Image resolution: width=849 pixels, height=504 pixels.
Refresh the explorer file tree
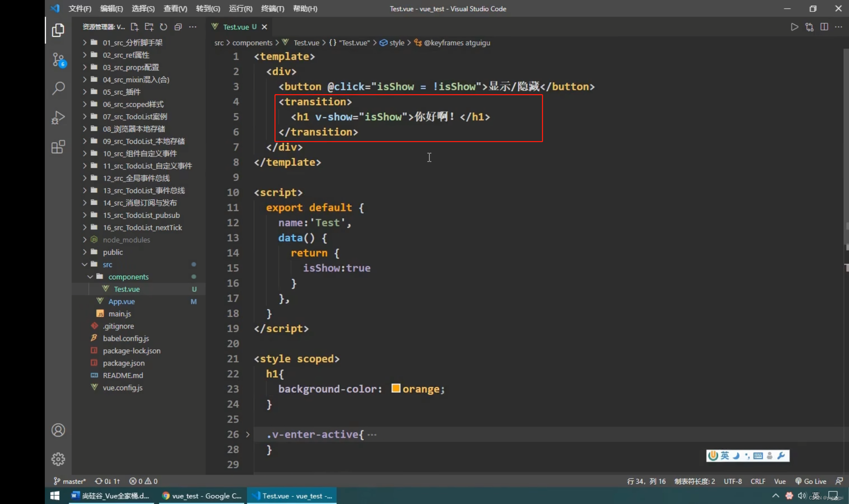click(163, 27)
